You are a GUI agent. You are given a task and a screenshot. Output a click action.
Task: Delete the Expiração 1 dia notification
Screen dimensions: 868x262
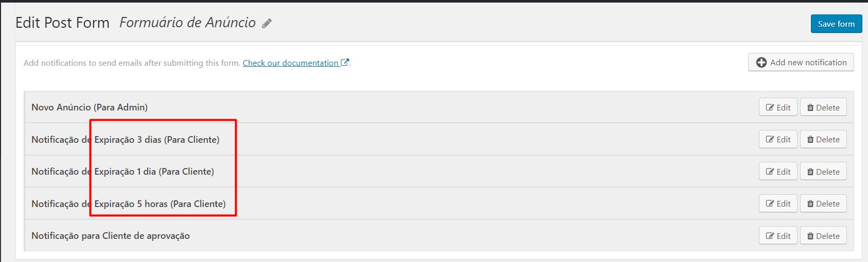click(x=823, y=172)
